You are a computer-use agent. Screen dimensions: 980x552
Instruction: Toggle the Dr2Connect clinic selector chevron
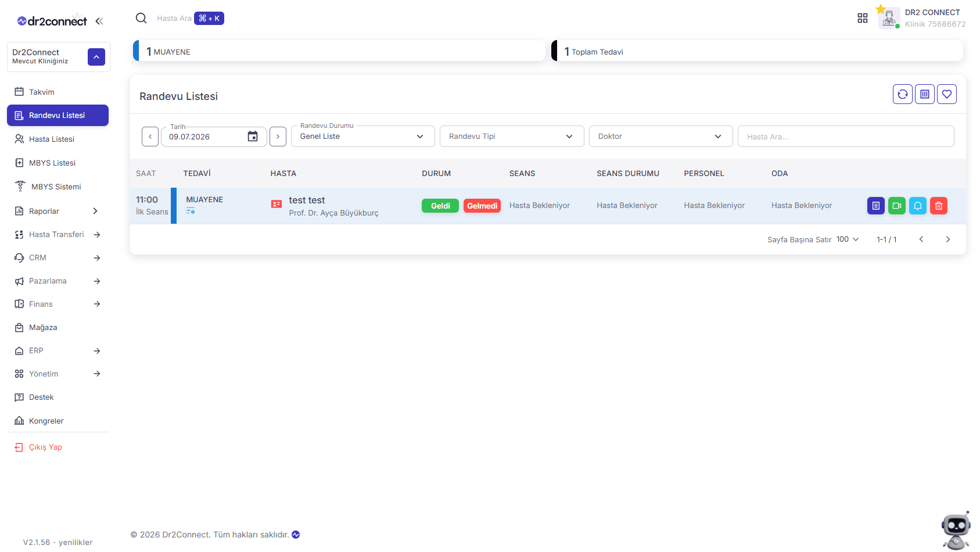point(96,57)
